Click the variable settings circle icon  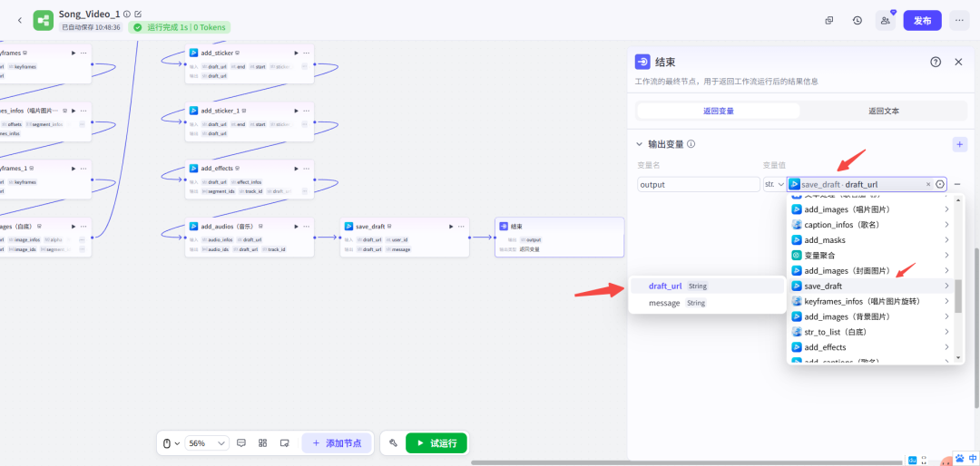tap(940, 184)
